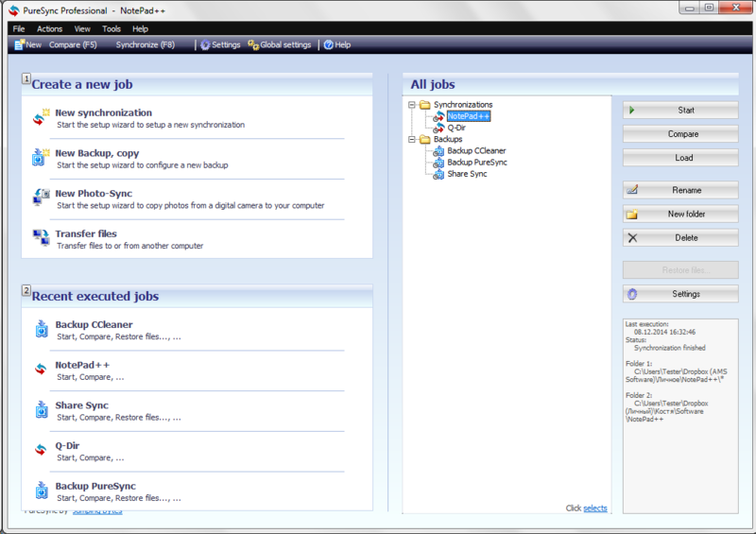Screen dimensions: 756x534
Task: Open the View menu
Action: coord(82,29)
